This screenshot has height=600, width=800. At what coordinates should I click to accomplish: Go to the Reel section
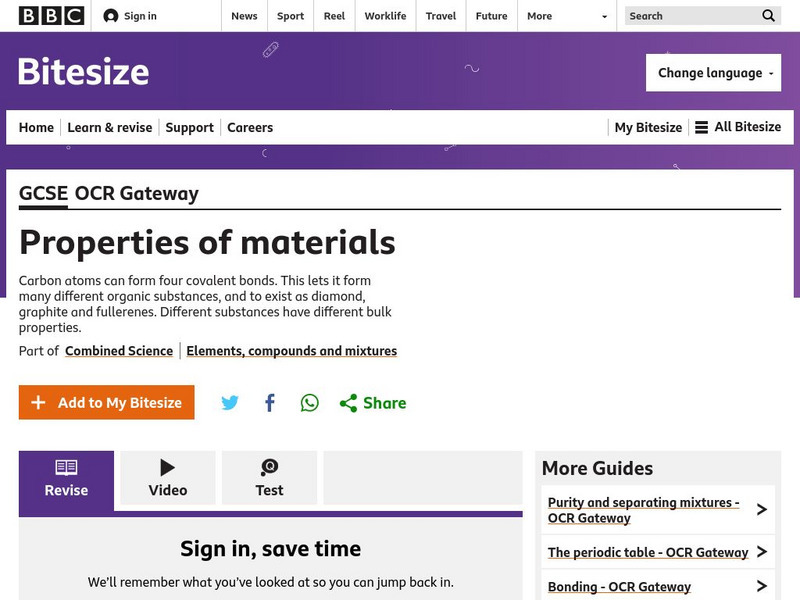tap(334, 16)
